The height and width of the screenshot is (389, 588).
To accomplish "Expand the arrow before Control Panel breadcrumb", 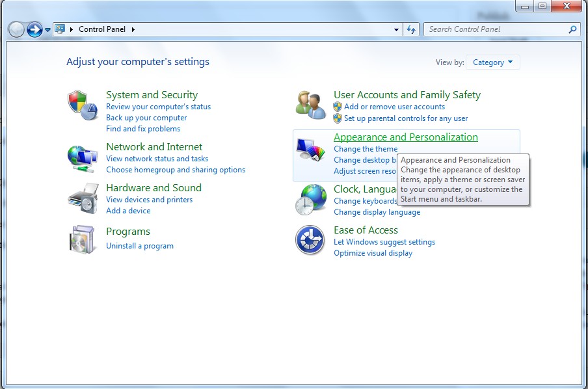I will pos(72,29).
